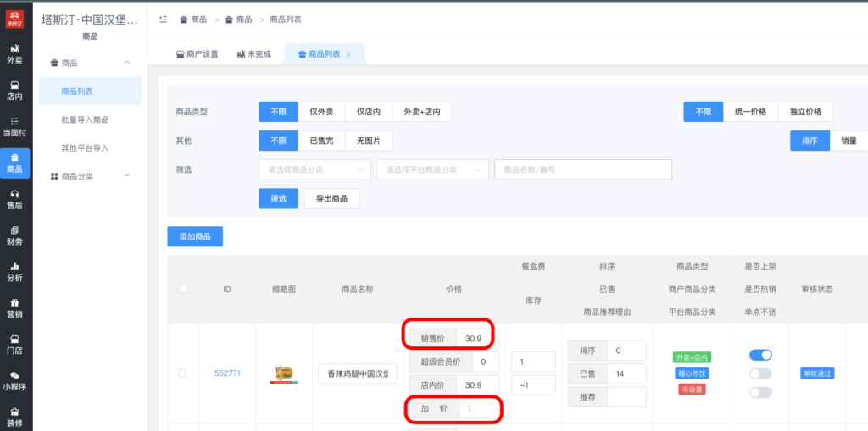Select 已售完 in the 其他 filter
Image resolution: width=868 pixels, height=431 pixels.
coord(321,141)
